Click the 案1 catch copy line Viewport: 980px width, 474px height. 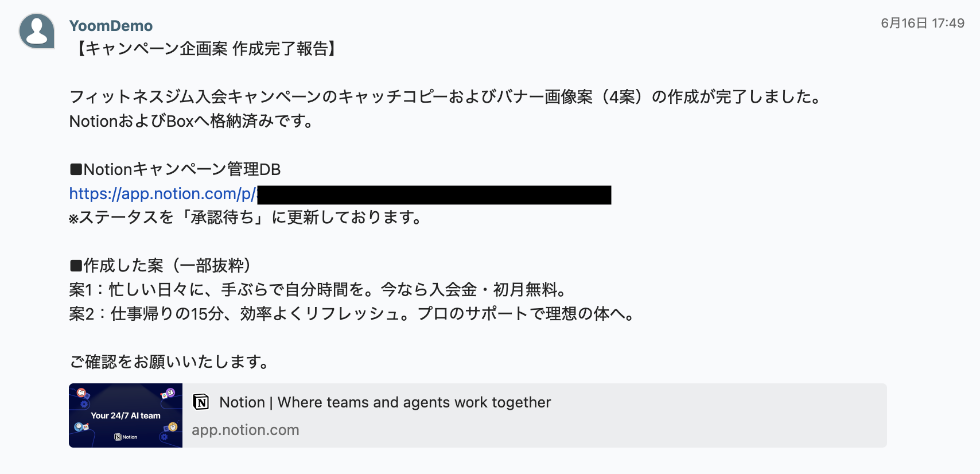point(318,290)
